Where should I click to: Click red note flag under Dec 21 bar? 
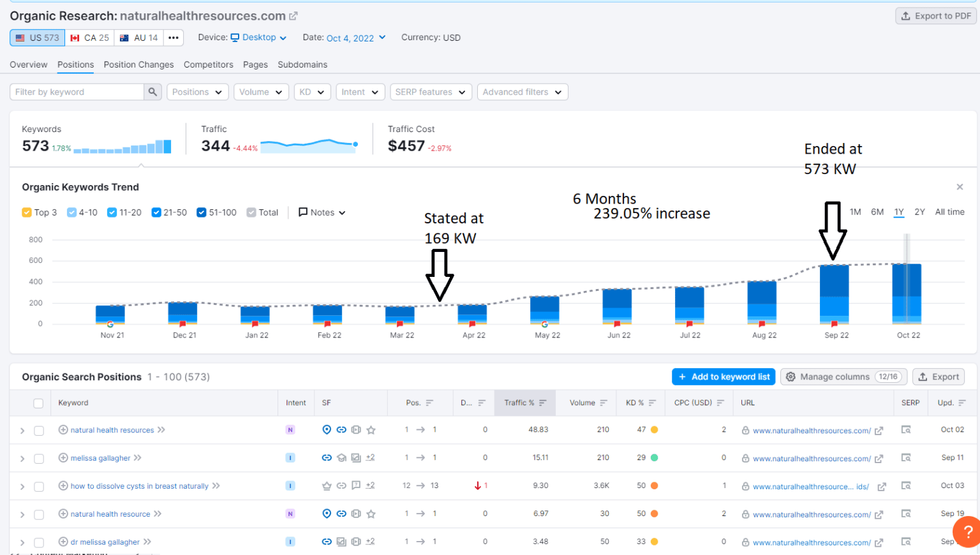point(182,324)
